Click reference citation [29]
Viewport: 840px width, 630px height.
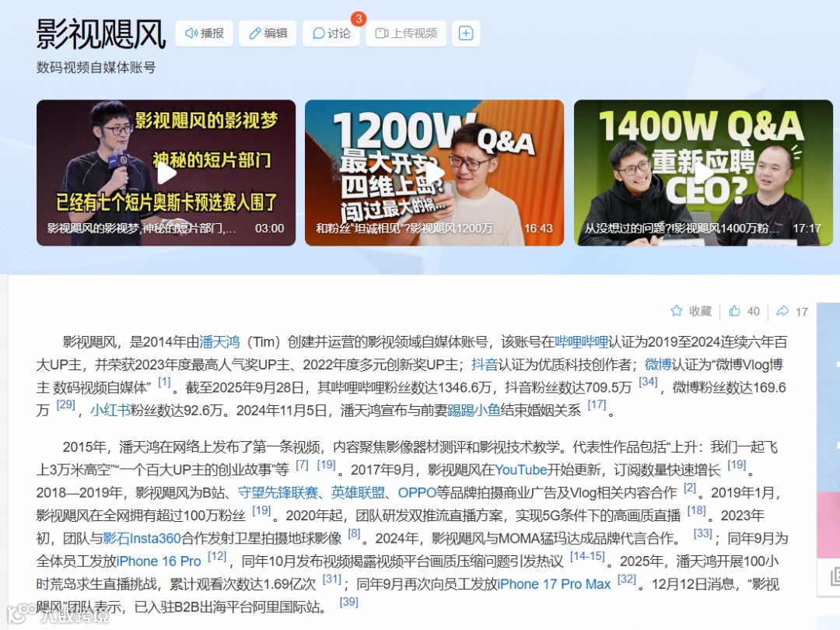(66, 405)
